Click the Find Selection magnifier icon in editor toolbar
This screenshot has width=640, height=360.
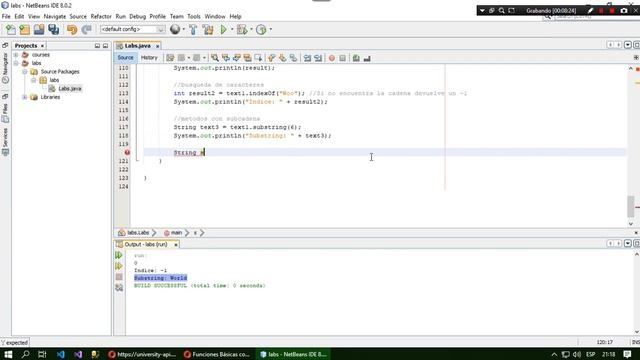coord(215,58)
